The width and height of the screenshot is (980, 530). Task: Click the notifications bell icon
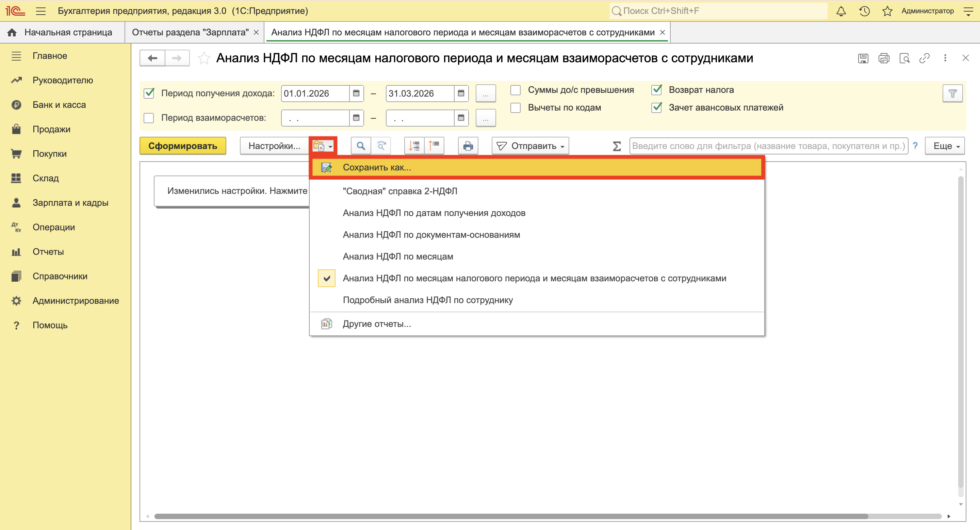click(841, 11)
